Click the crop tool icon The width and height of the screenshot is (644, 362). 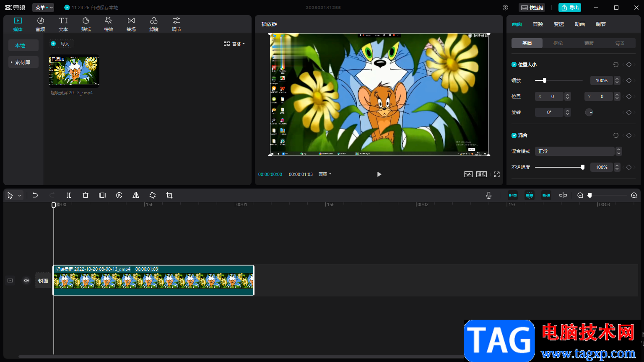(169, 195)
